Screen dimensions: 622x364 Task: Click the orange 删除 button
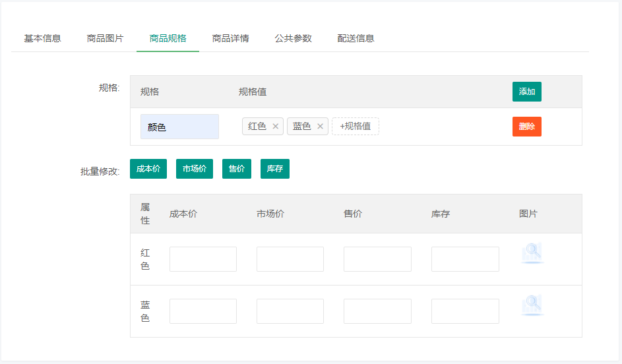click(x=527, y=127)
